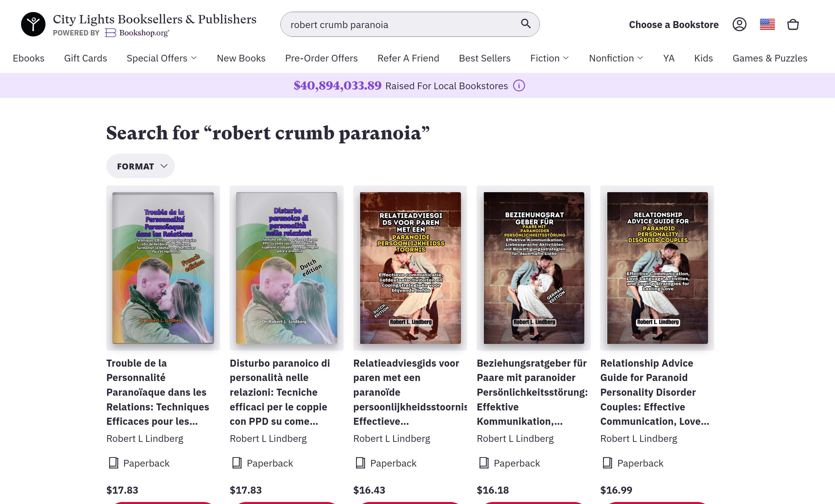Open the Relationship Advice Guide title link
The width and height of the screenshot is (835, 504).
pos(655,392)
